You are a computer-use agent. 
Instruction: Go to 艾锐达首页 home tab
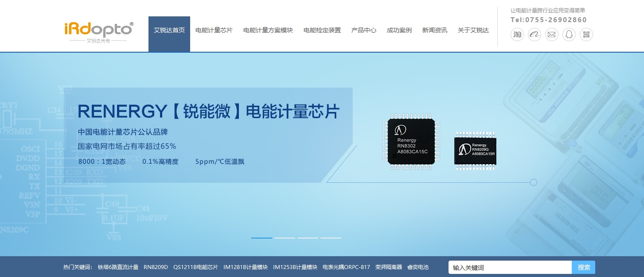(x=169, y=34)
